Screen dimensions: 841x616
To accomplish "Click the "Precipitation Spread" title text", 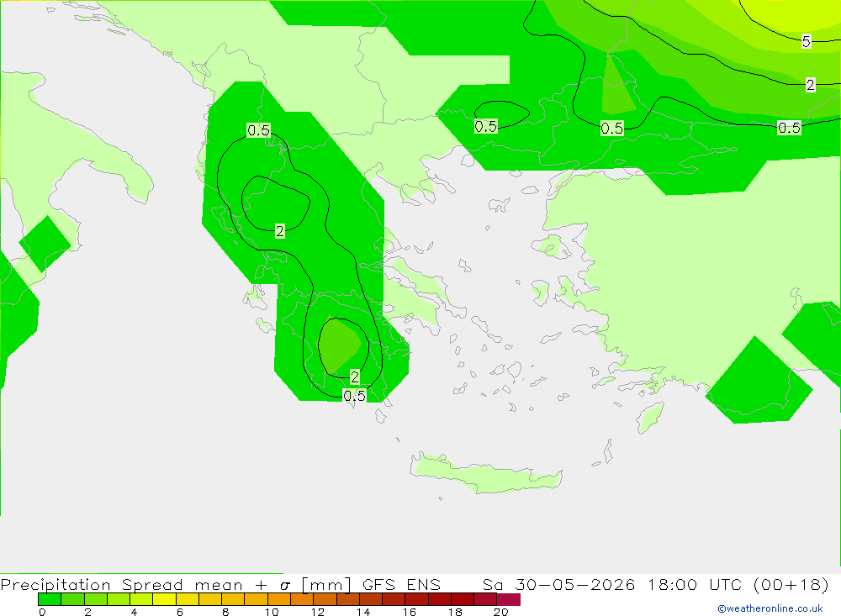I will coord(92,584).
